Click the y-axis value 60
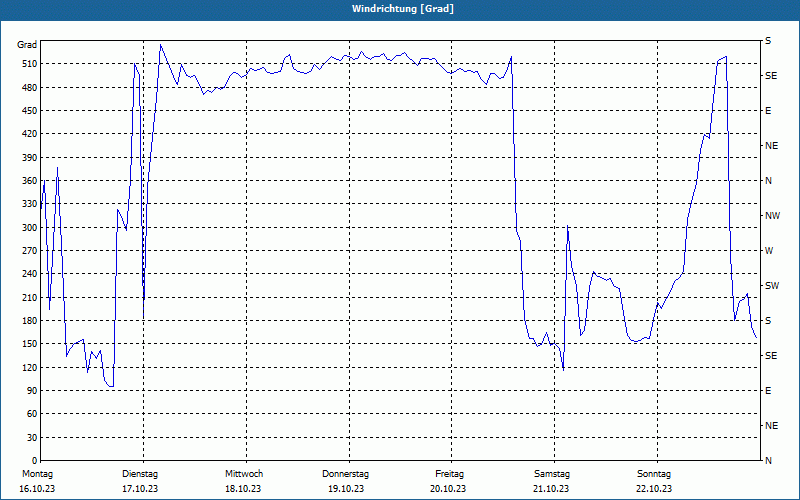The width and height of the screenshot is (800, 500). pyautogui.click(x=31, y=414)
